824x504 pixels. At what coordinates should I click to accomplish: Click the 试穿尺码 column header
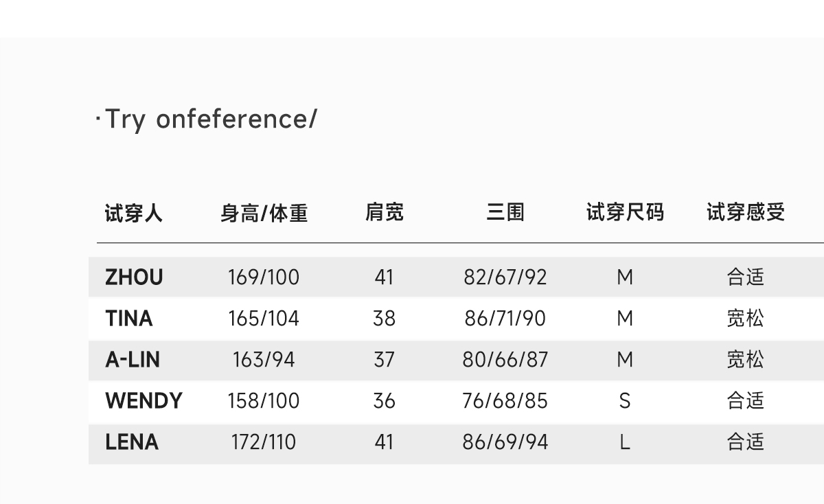coord(625,213)
